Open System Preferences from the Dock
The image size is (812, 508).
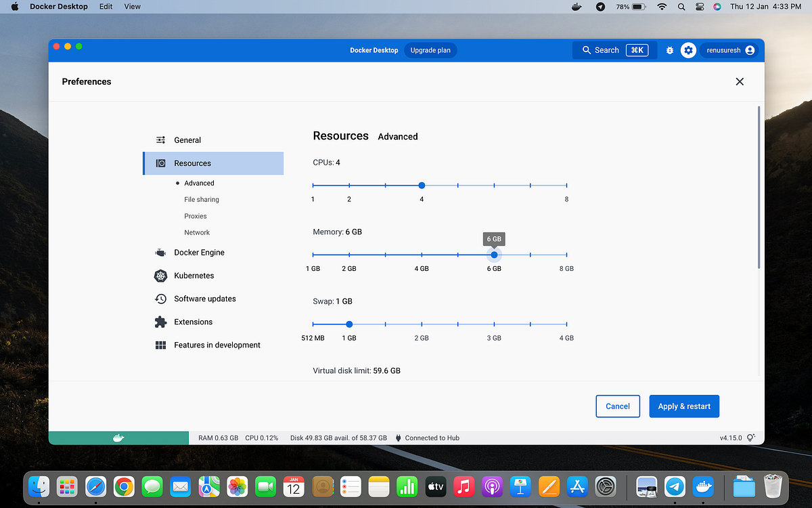pos(605,486)
